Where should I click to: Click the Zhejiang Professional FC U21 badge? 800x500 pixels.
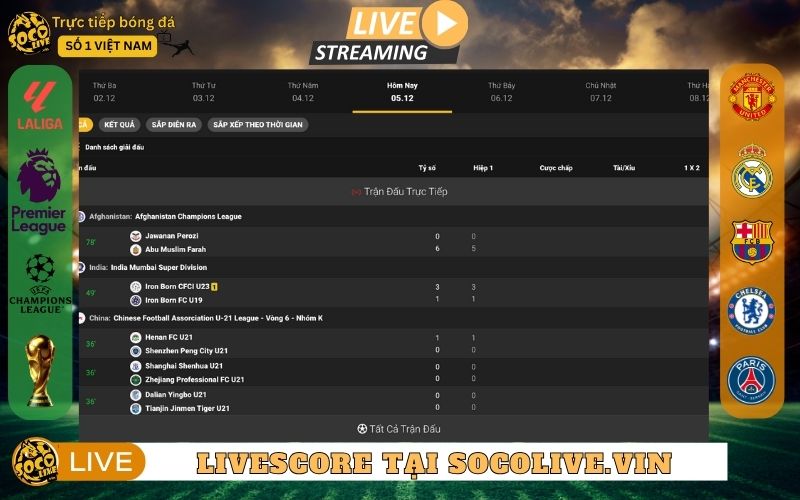(136, 380)
